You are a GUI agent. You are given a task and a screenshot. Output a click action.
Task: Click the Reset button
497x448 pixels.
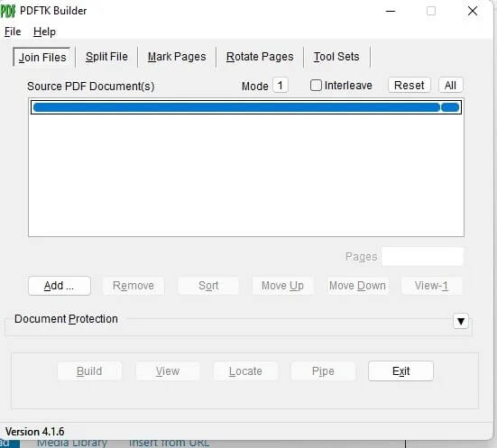click(410, 86)
